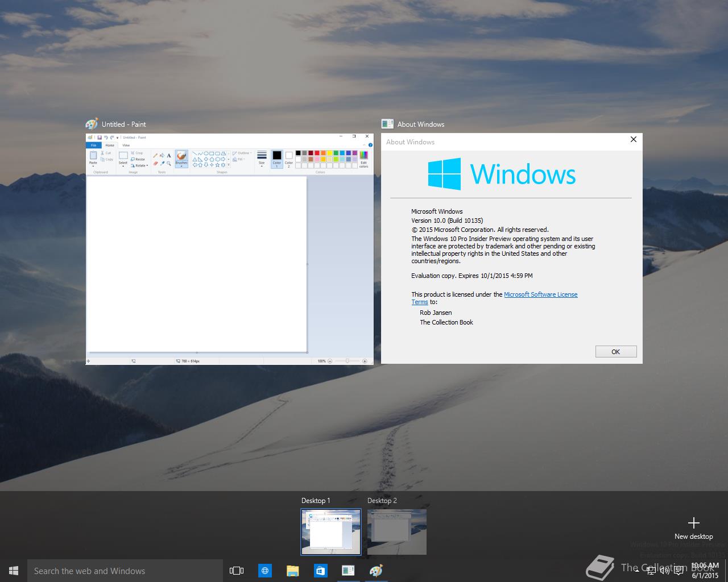The width and height of the screenshot is (728, 582).
Task: Open the Brushes tool in Paint
Action: pos(181,159)
